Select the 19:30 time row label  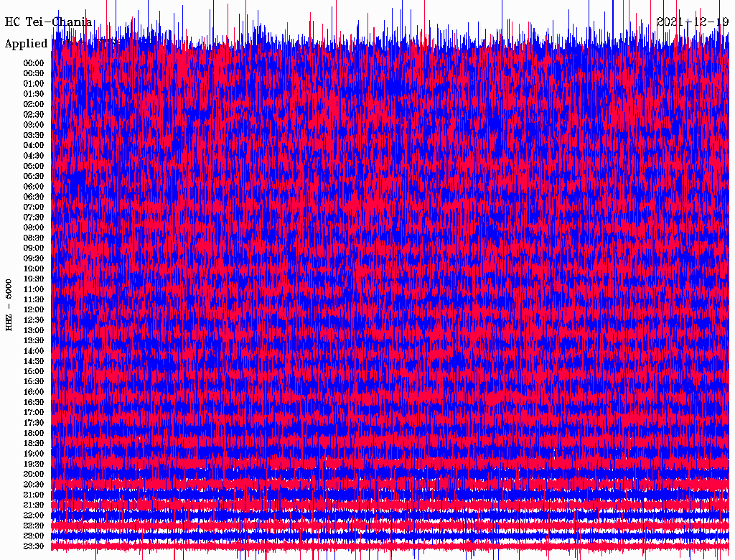[34, 465]
